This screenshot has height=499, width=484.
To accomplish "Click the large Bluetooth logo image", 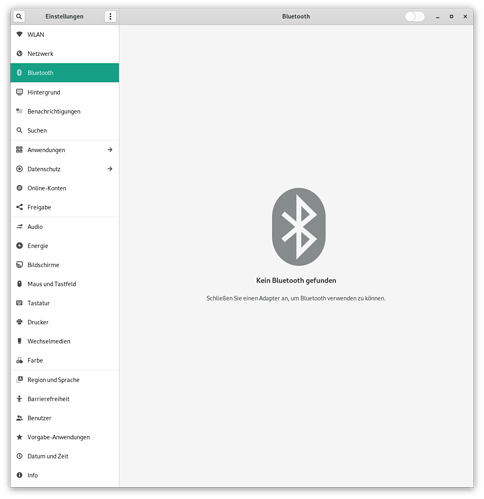I will point(299,227).
